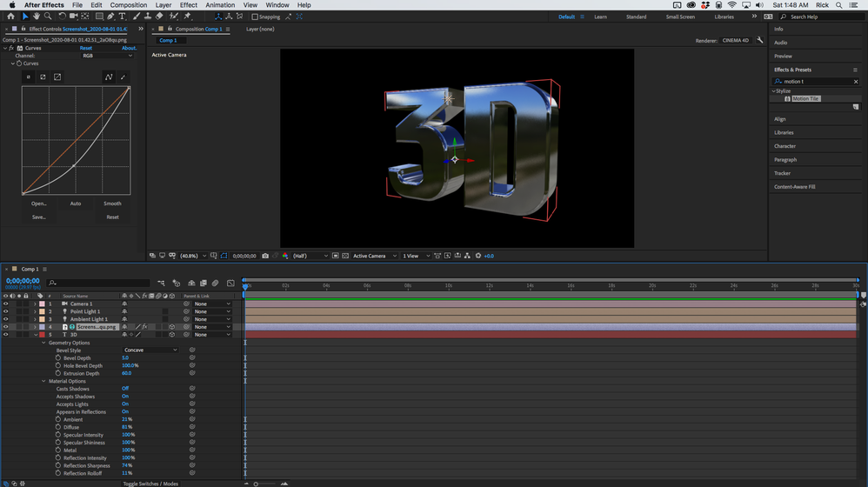Open the Composition menu in the menu bar
The image size is (868, 487).
pyautogui.click(x=128, y=5)
